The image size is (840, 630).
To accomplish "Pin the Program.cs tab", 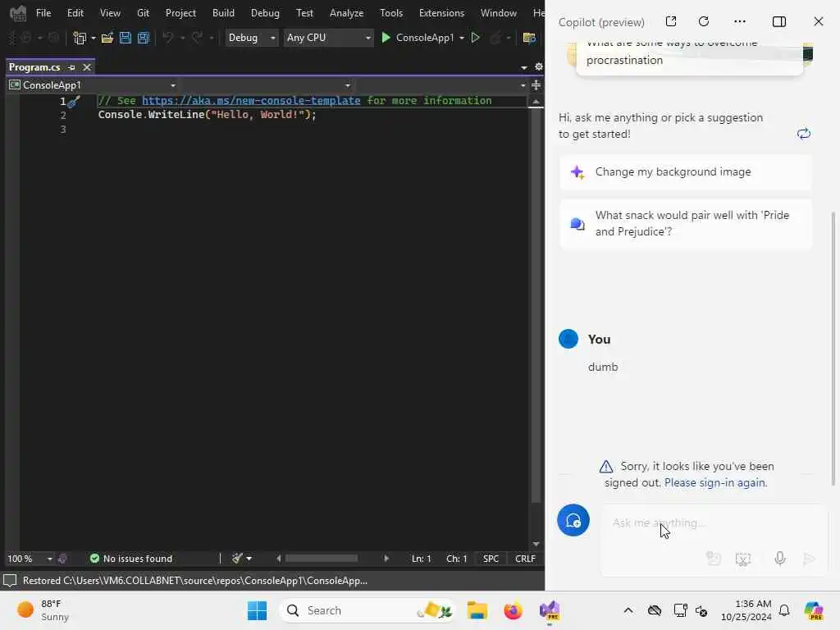I will (72, 67).
